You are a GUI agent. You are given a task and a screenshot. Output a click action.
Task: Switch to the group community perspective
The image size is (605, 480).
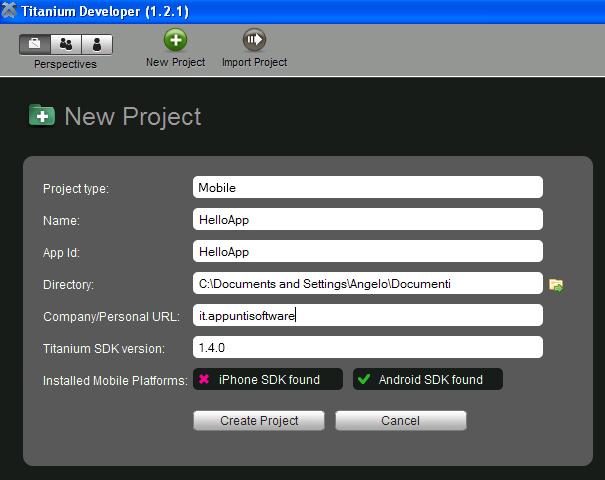tap(66, 44)
